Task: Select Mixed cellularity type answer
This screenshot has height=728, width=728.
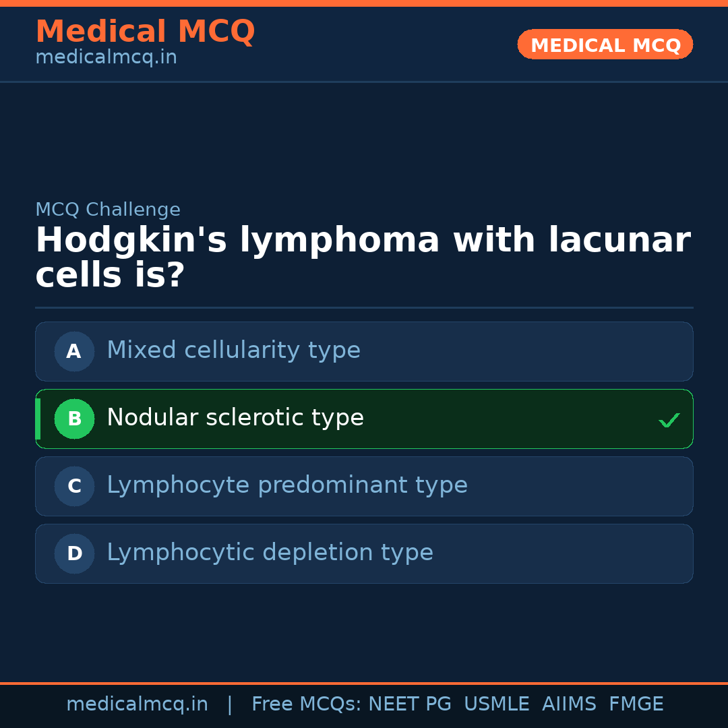Action: click(233, 351)
